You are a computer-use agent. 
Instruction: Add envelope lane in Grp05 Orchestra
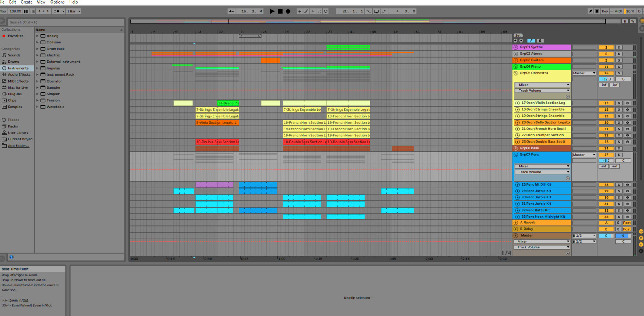(x=568, y=97)
